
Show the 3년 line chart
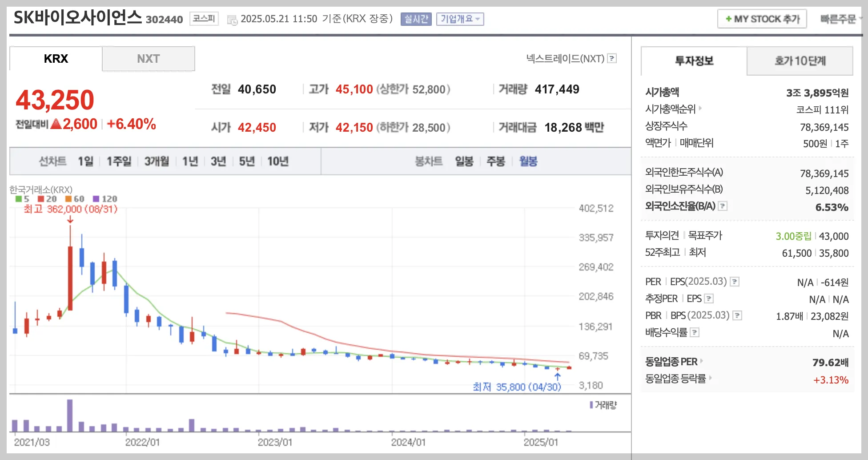tap(218, 161)
